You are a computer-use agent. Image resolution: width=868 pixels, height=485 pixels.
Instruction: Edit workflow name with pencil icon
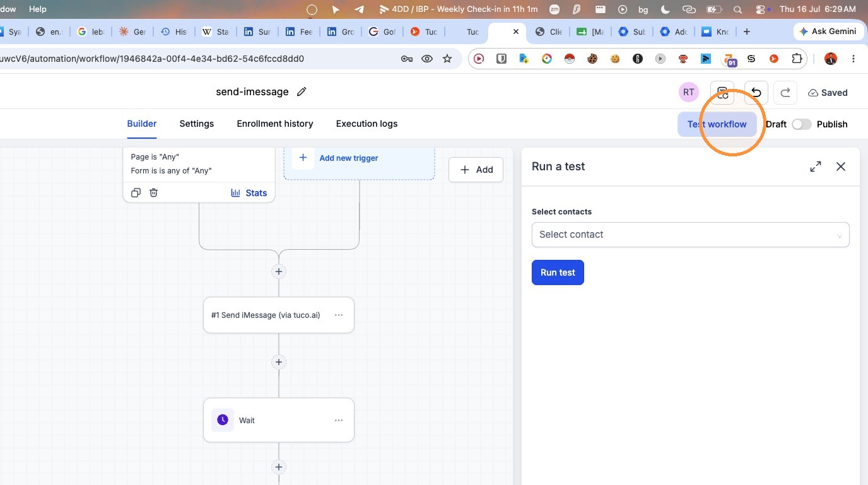[x=302, y=92]
